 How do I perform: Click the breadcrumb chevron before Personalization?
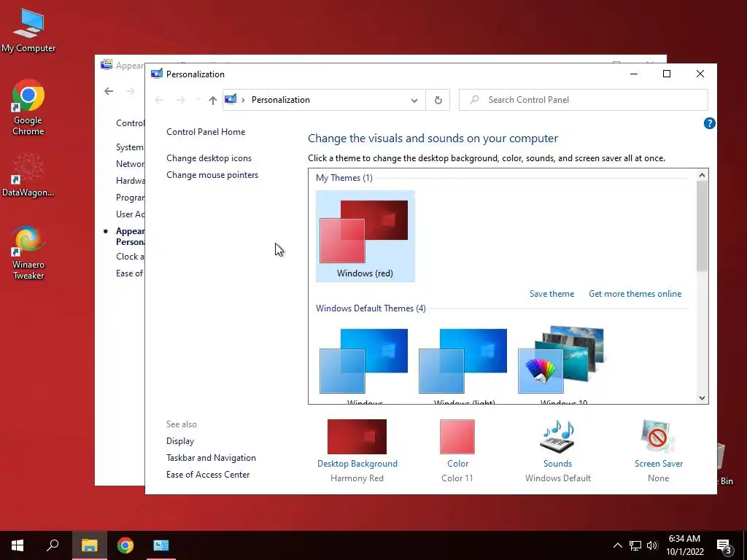(243, 100)
